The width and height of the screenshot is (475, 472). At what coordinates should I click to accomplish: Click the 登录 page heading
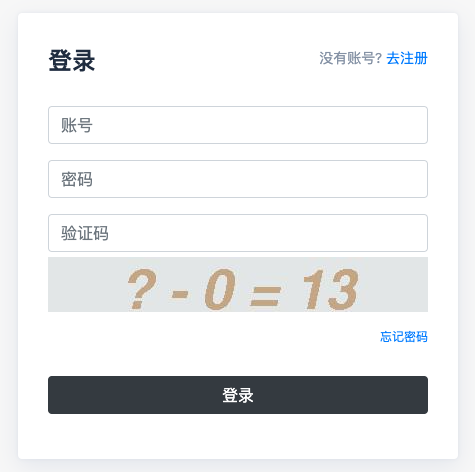tap(72, 61)
